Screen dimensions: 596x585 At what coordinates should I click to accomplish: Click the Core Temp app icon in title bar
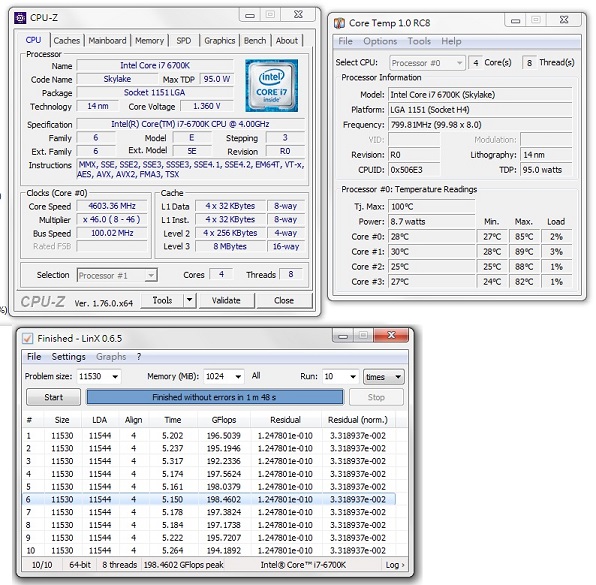tap(339, 23)
